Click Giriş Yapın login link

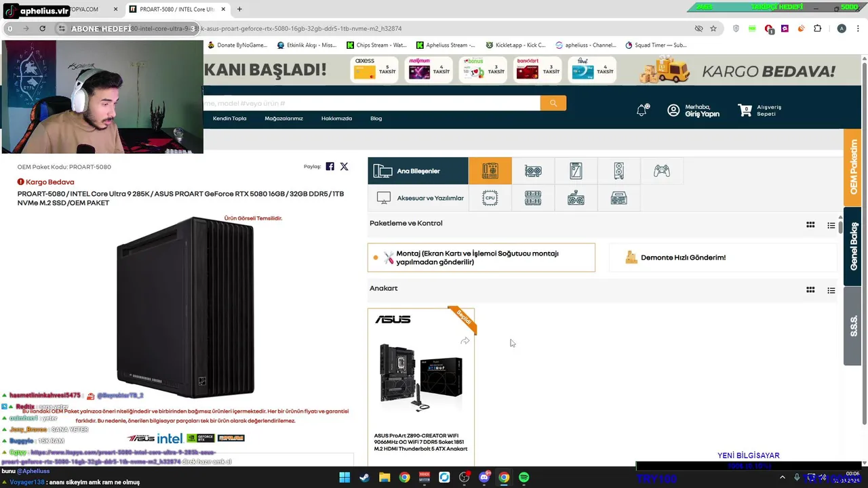[702, 114]
